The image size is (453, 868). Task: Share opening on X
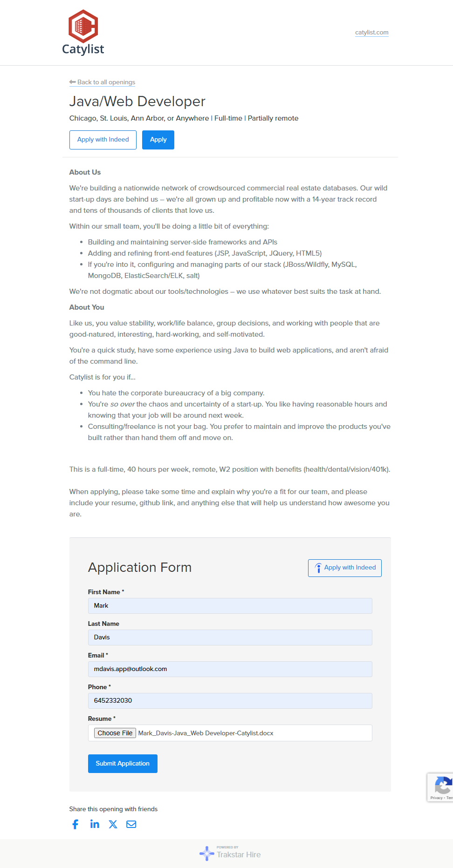point(113,824)
